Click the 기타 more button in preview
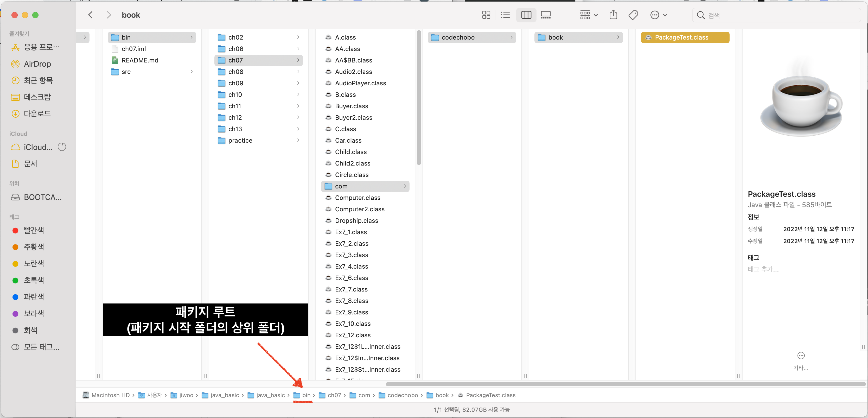The height and width of the screenshot is (418, 868). [x=801, y=356]
